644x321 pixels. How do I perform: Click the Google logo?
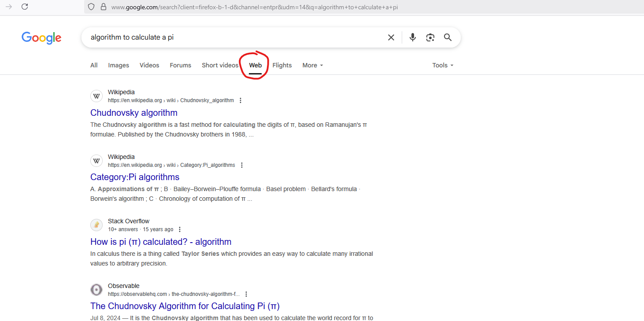[41, 38]
